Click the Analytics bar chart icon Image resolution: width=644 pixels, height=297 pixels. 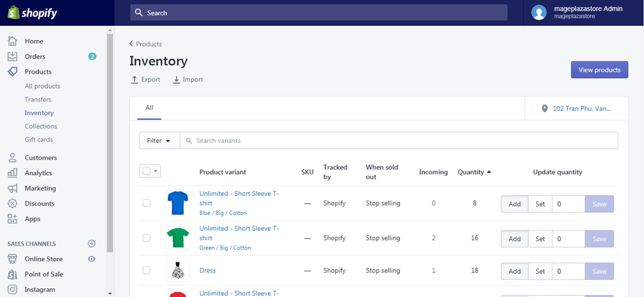tap(12, 173)
